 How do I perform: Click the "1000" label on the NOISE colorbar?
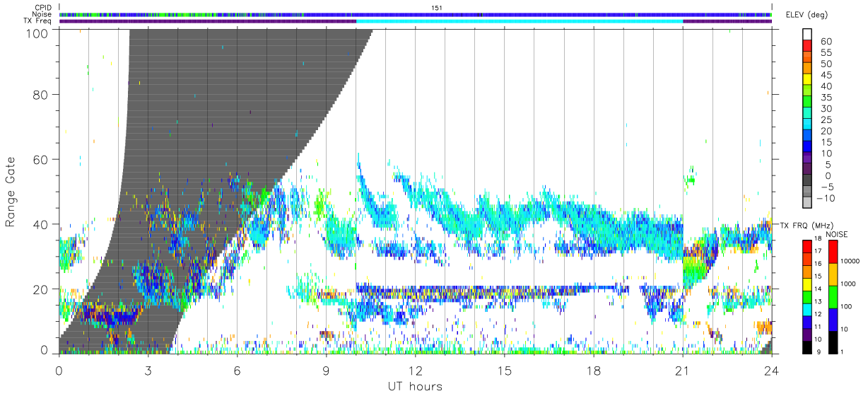[x=849, y=284]
